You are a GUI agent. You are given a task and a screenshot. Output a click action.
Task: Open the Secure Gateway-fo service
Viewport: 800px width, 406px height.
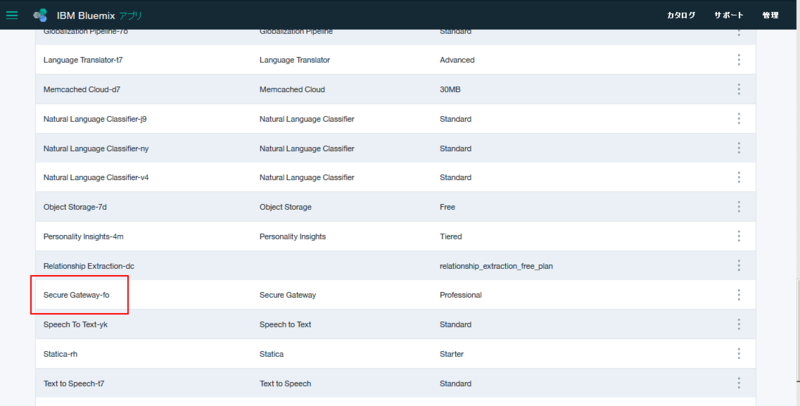tap(76, 295)
